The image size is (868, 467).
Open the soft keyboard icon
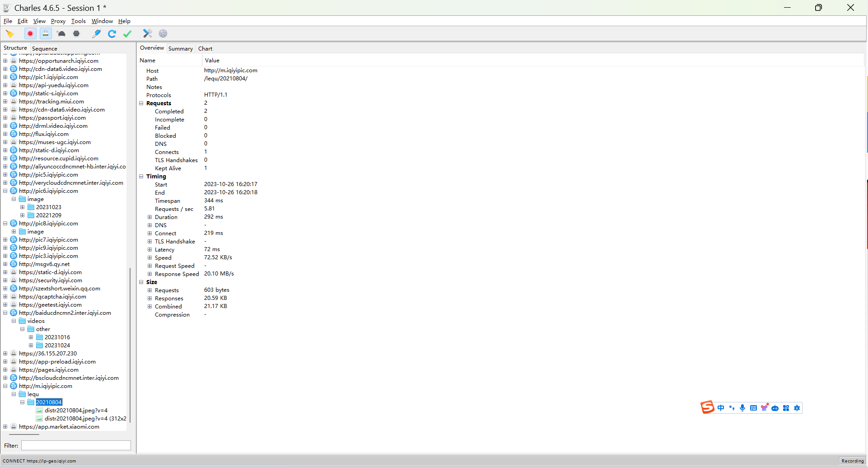(753, 408)
